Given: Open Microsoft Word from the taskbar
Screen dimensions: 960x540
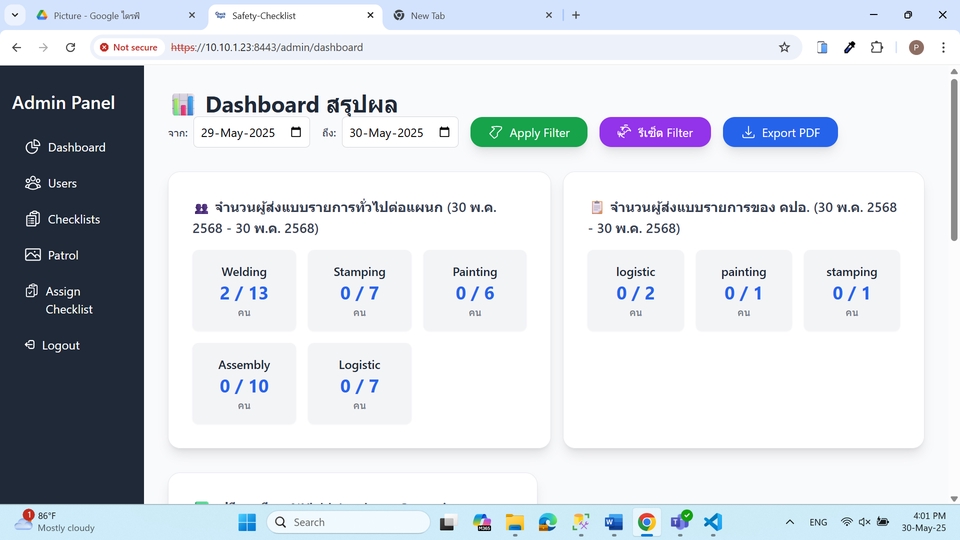Looking at the screenshot, I should (613, 522).
